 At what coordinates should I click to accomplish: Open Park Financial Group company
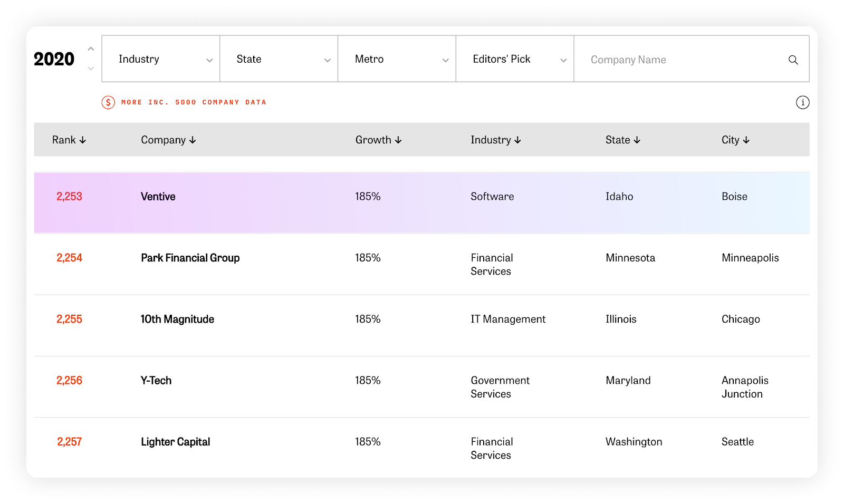coord(190,258)
